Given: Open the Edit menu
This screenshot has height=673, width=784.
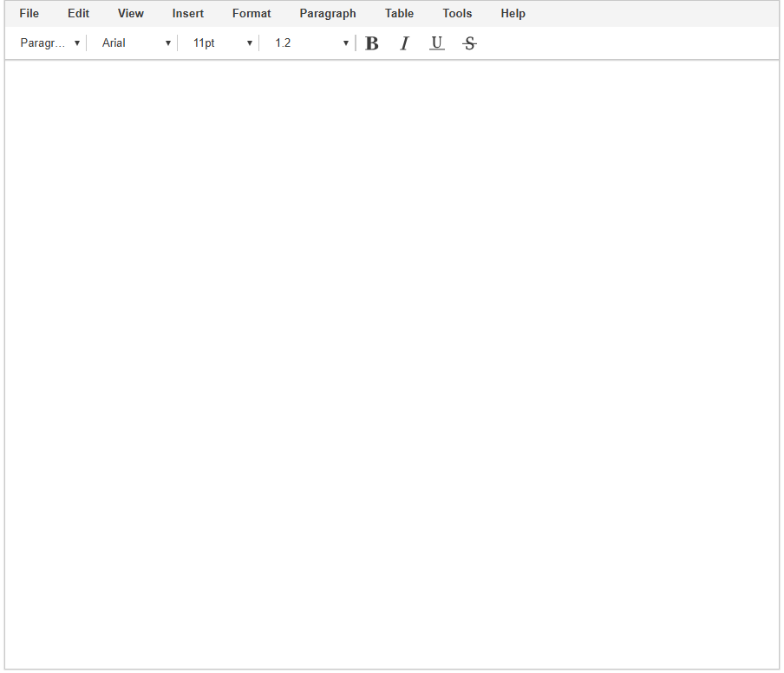Looking at the screenshot, I should (x=79, y=14).
